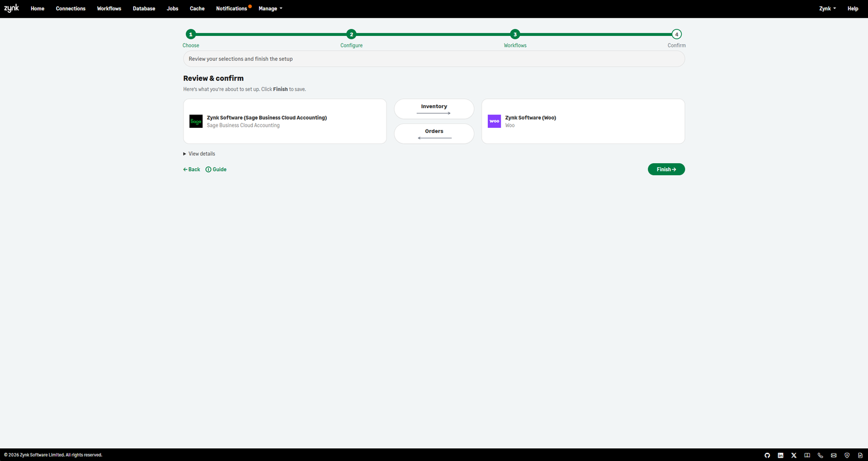The image size is (868, 461).
Task: Open the GitHub icon in the footer
Action: point(767,455)
